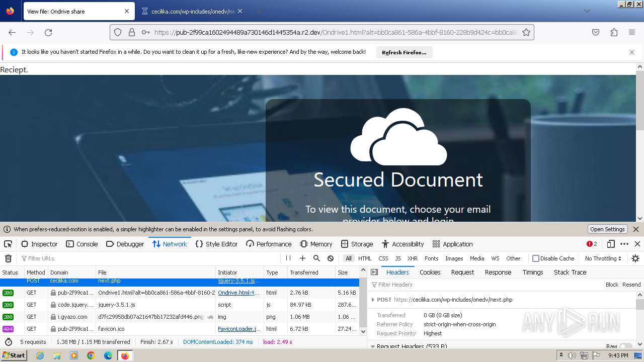
Task: Open request blocking panel icon
Action: [331, 258]
